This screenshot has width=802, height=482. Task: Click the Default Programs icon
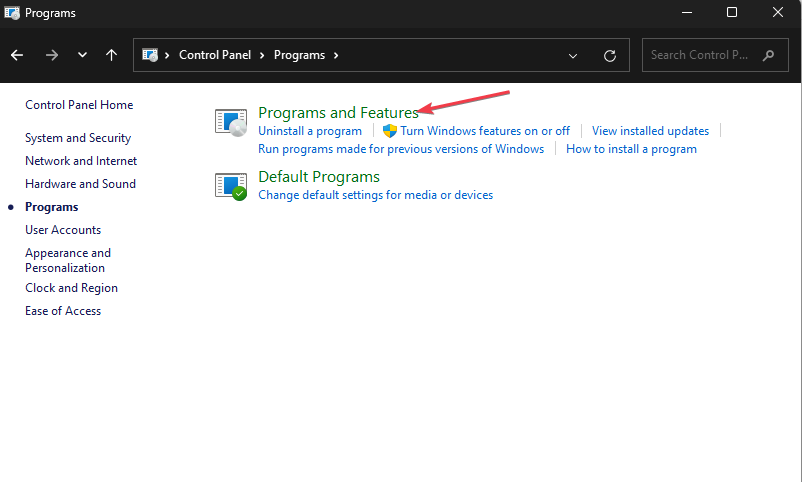231,187
